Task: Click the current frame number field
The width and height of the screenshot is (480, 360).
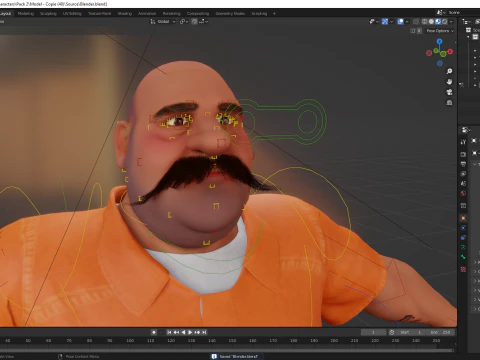Action: pos(373,332)
